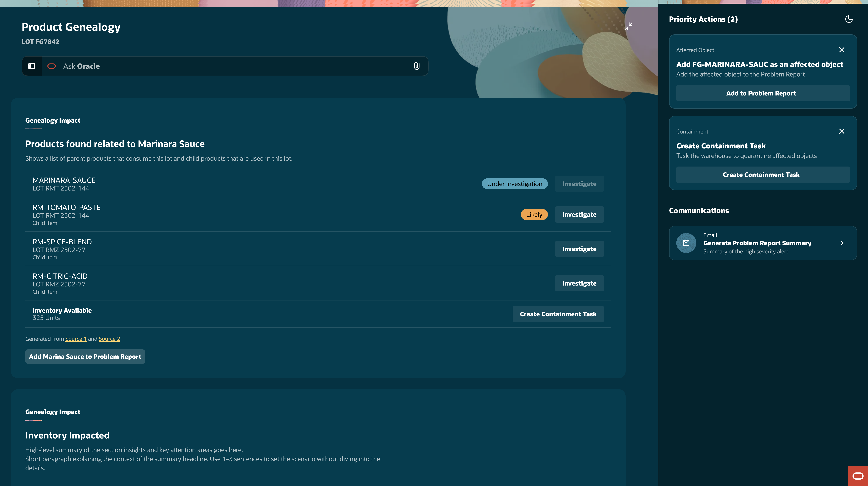Click Create Containment Task in Priority Actions panel
Image resolution: width=868 pixels, height=486 pixels.
(763, 175)
